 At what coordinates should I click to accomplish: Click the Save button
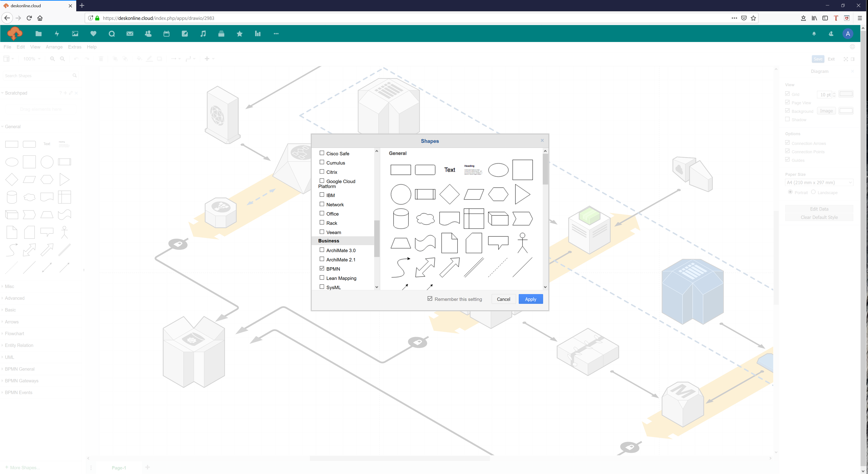pos(818,59)
